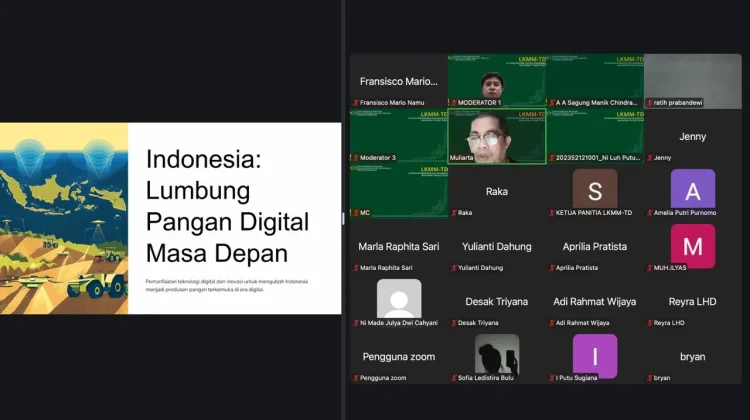Image resolution: width=750 pixels, height=420 pixels.
Task: Click the default silhouette avatar of Ni Made Julya
Action: click(399, 298)
